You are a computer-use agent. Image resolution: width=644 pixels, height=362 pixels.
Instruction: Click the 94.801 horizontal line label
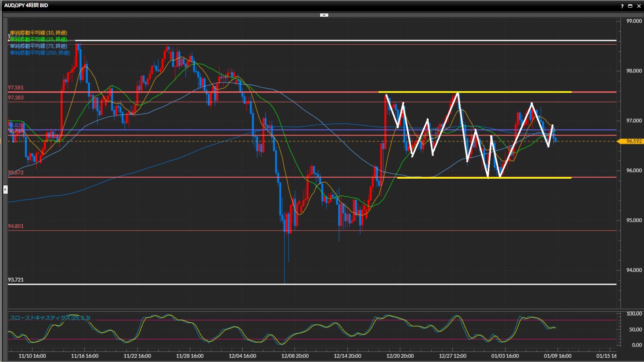coord(16,226)
